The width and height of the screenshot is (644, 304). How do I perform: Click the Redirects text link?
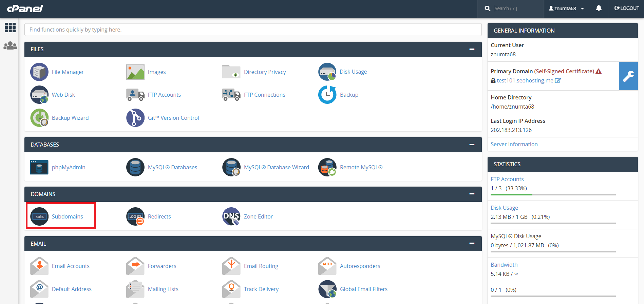[159, 216]
